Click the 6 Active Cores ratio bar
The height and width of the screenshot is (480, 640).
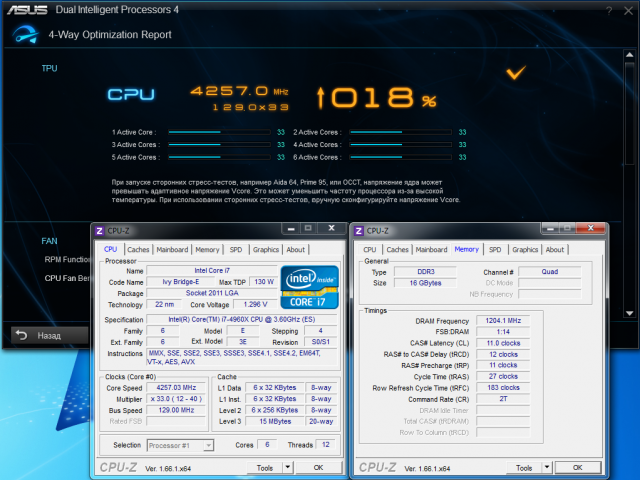tap(400, 157)
